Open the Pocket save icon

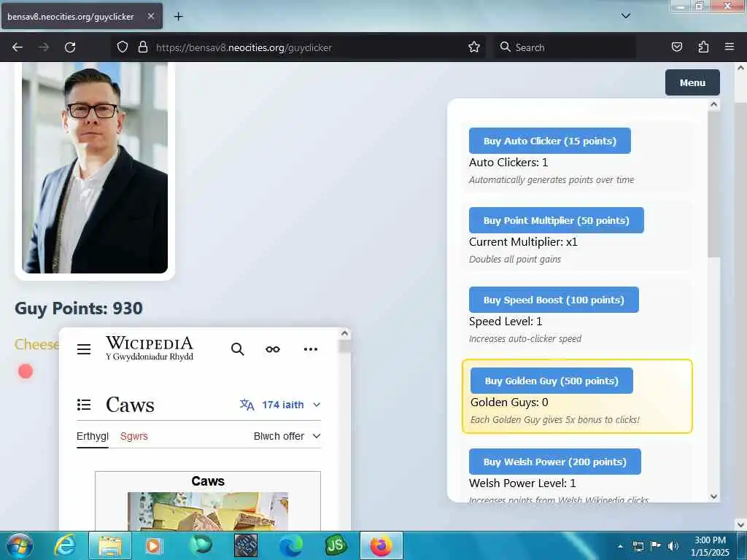pyautogui.click(x=676, y=47)
